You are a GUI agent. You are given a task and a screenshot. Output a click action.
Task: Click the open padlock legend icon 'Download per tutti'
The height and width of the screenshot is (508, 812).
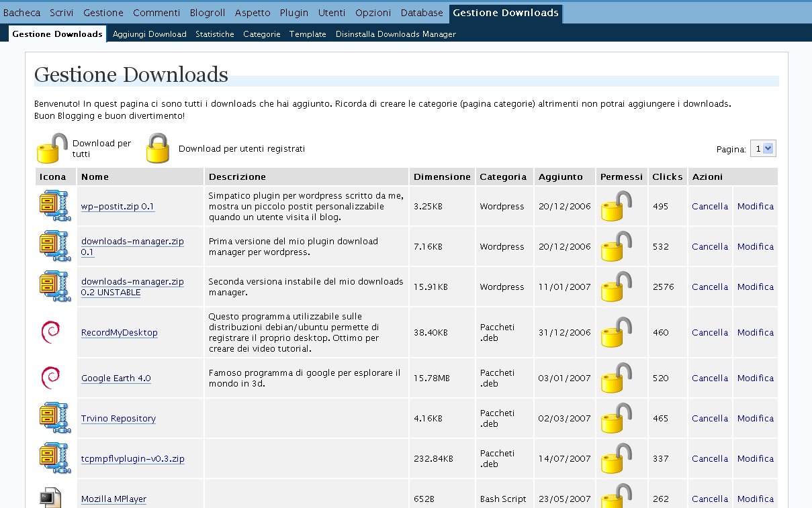pyautogui.click(x=52, y=148)
